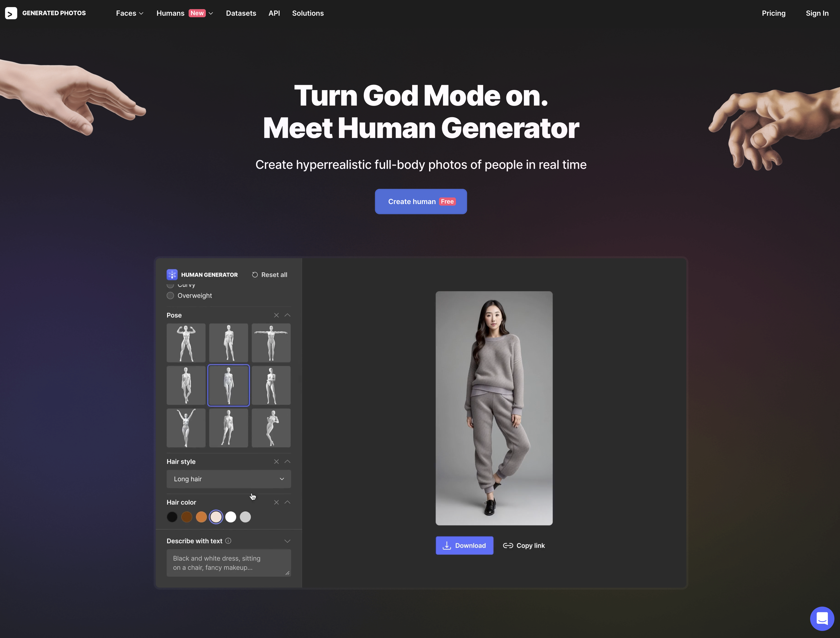840x638 pixels.
Task: Expand the Hair style dropdown menu
Action: click(x=228, y=478)
